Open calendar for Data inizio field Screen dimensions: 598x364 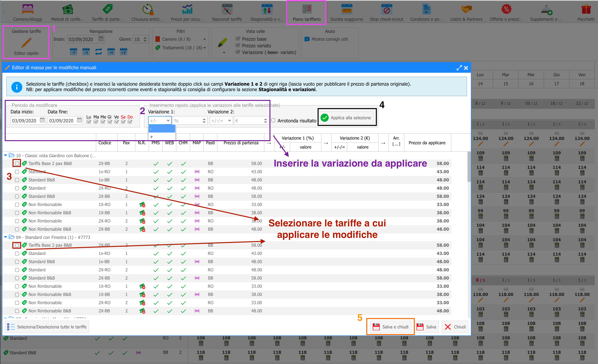click(42, 120)
